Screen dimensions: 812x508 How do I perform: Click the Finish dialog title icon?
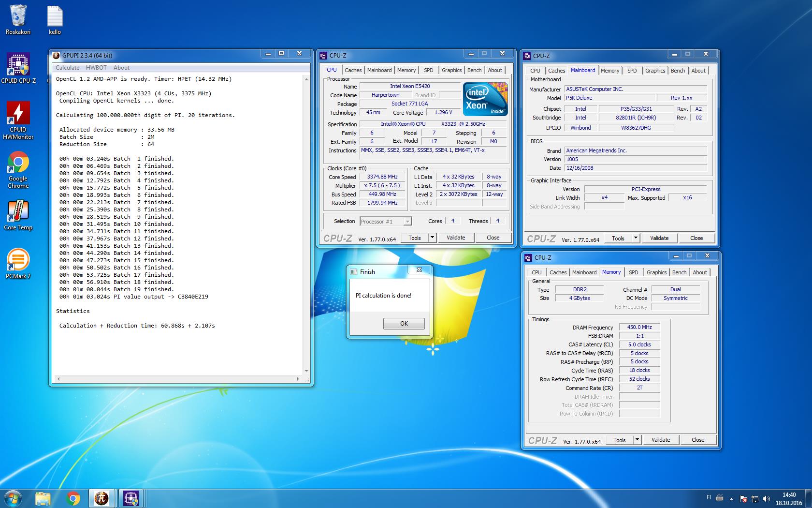pyautogui.click(x=353, y=271)
